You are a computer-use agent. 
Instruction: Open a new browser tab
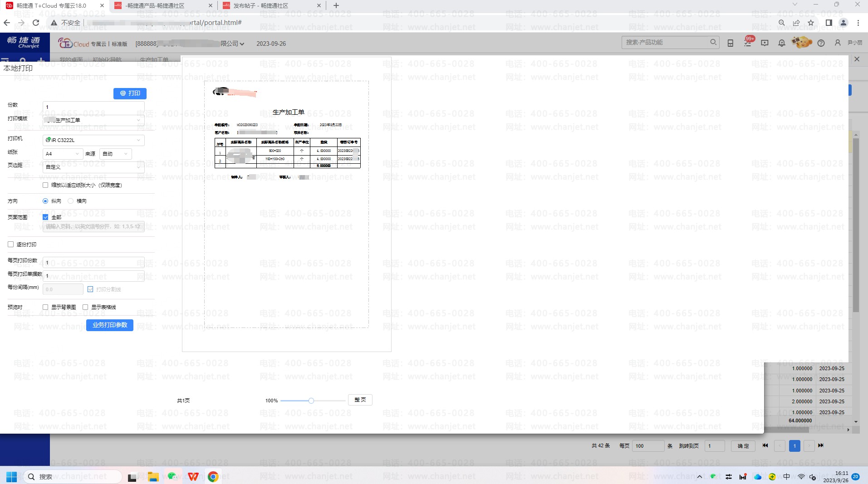336,6
